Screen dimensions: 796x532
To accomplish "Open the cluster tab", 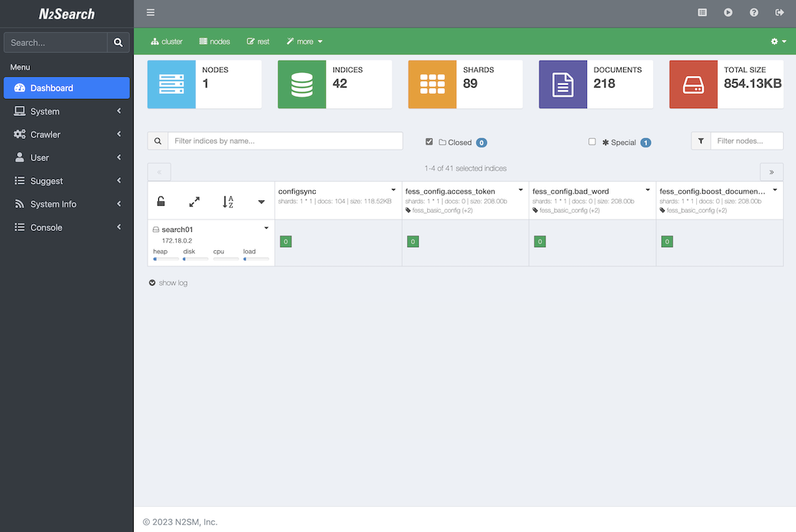I will point(167,41).
